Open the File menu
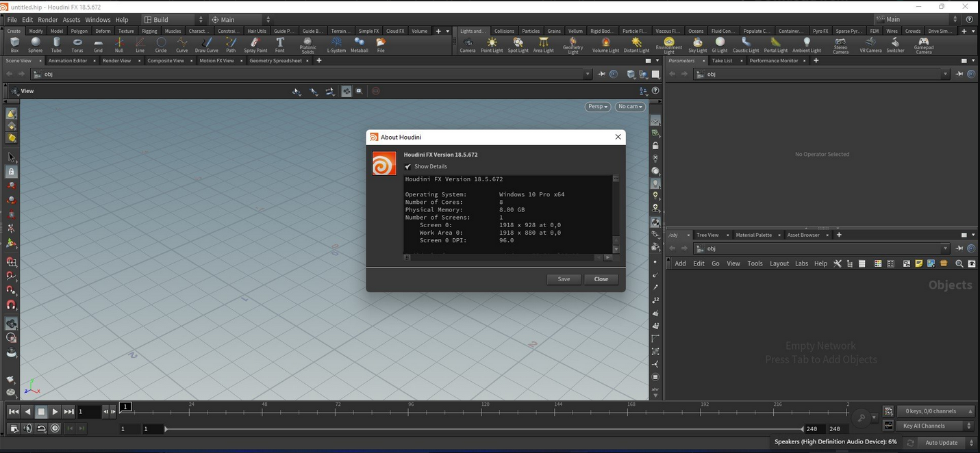The image size is (980, 453). (x=12, y=20)
